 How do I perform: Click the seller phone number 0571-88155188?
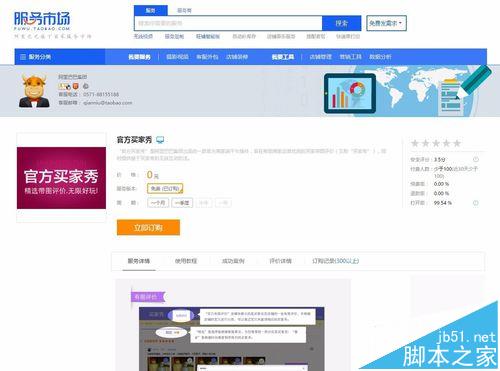coord(101,94)
